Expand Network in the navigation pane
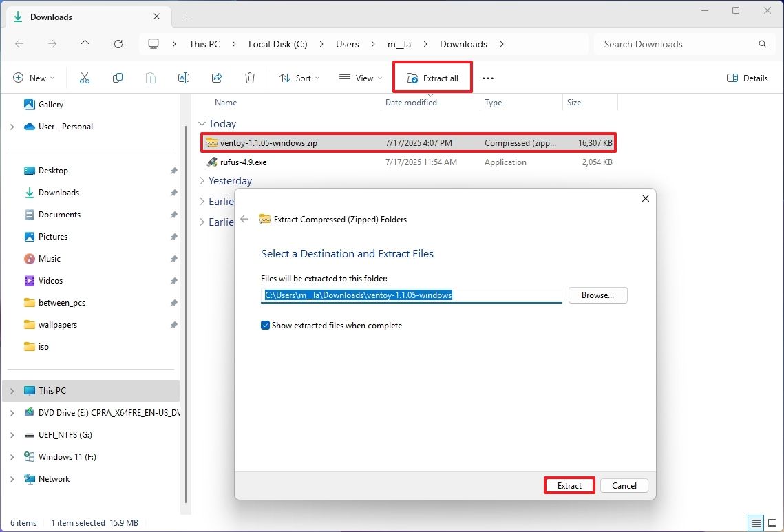Viewport: 784px width, 532px height. pyautogui.click(x=11, y=478)
